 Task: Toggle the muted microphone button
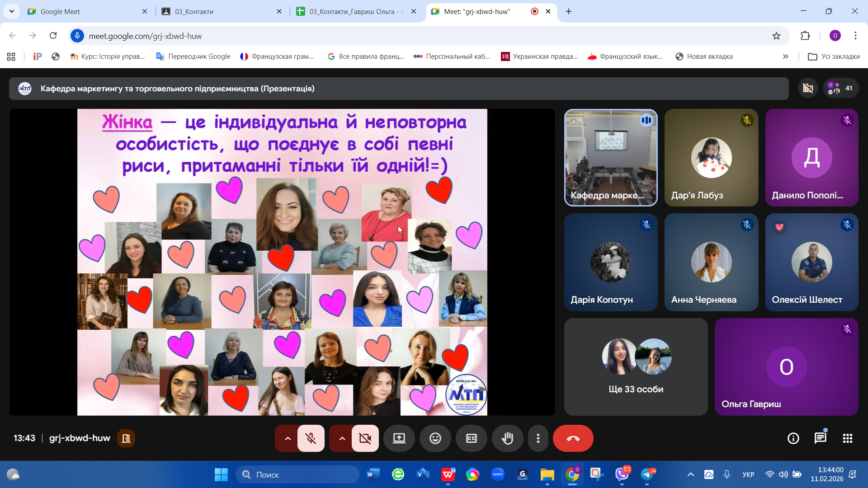point(311,438)
